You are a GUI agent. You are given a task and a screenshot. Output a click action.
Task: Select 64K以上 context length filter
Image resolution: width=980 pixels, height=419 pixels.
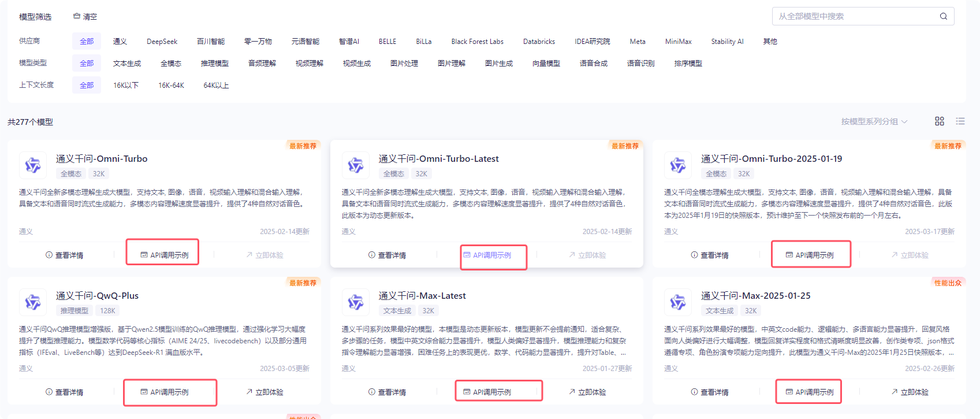click(216, 86)
